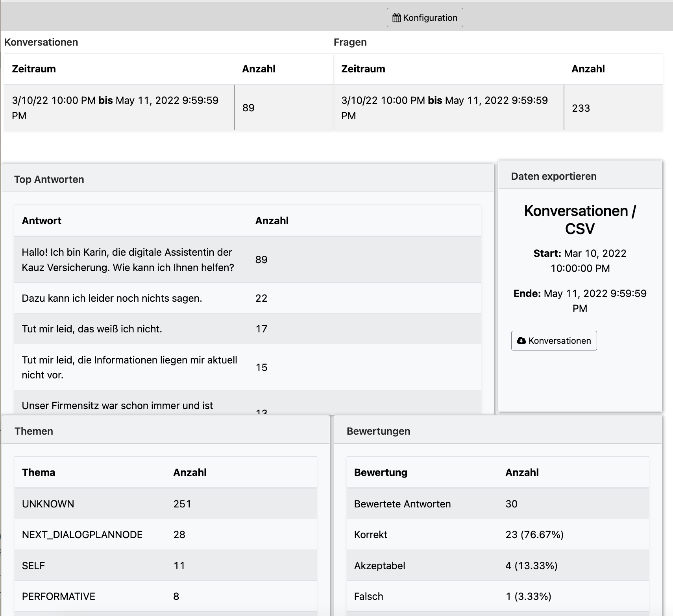This screenshot has width=673, height=616.
Task: Click the calendar icon in Konfiguration button
Action: [x=397, y=18]
